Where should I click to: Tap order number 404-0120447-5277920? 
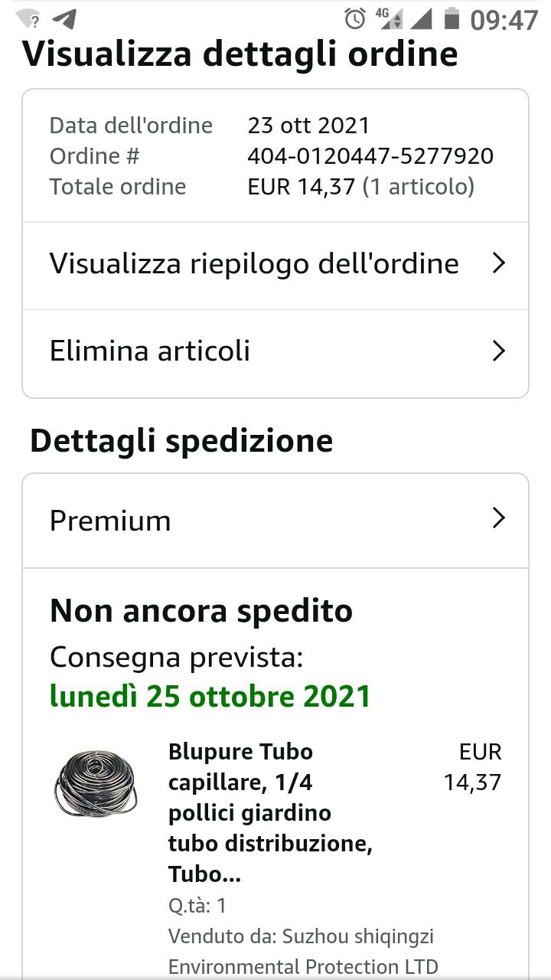pyautogui.click(x=370, y=156)
